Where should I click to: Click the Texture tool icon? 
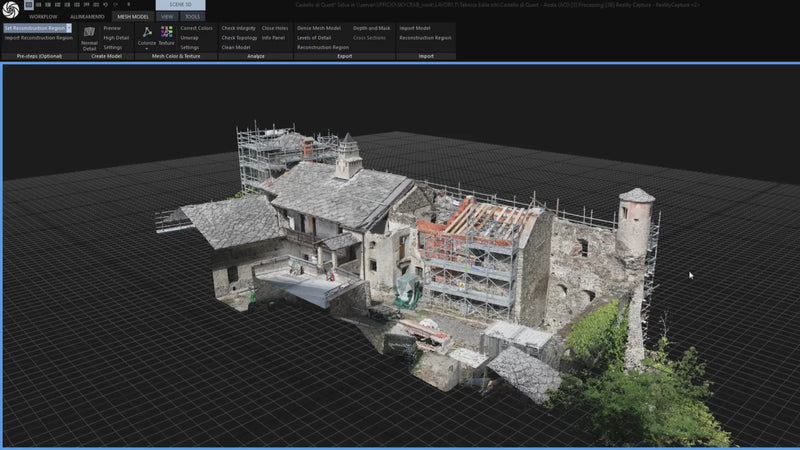coord(166,33)
